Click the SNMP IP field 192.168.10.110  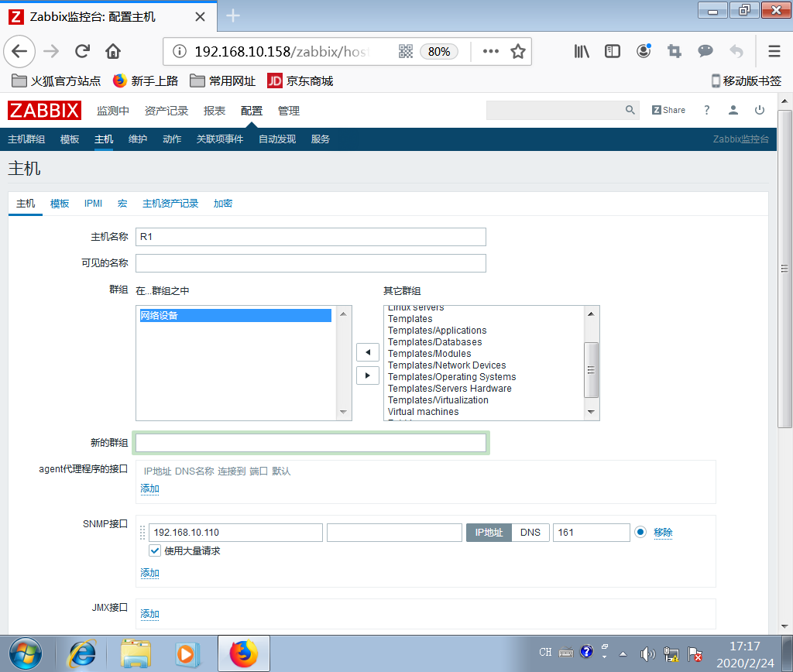(235, 533)
